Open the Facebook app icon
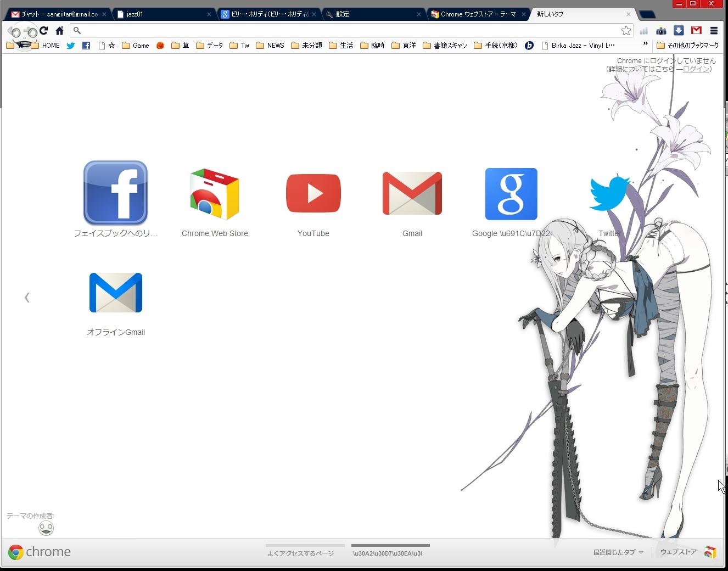 point(115,193)
